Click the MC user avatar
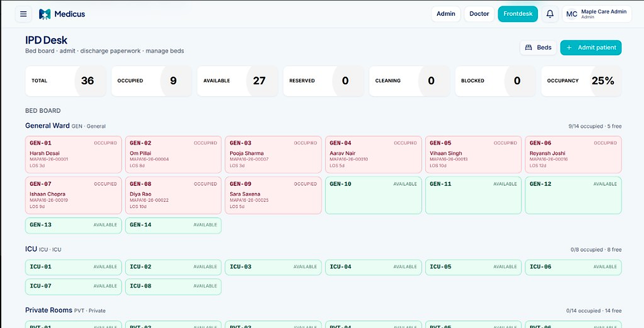 point(571,14)
